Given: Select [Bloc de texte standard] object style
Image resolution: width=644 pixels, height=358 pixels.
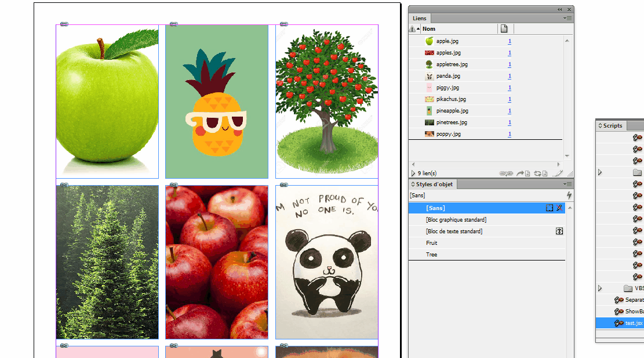Looking at the screenshot, I should pyautogui.click(x=487, y=232).
